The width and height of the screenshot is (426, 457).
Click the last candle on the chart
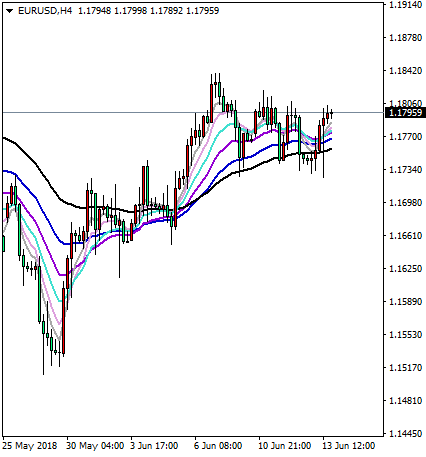(x=331, y=113)
